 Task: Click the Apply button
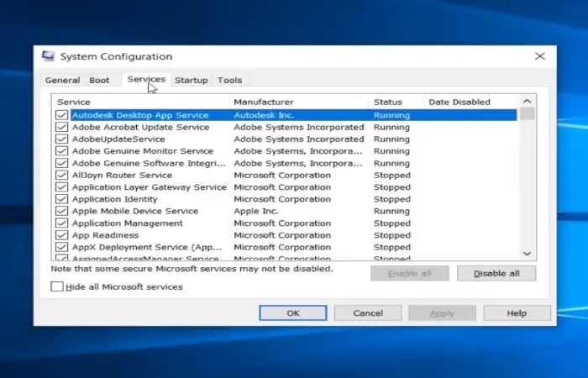pyautogui.click(x=442, y=313)
